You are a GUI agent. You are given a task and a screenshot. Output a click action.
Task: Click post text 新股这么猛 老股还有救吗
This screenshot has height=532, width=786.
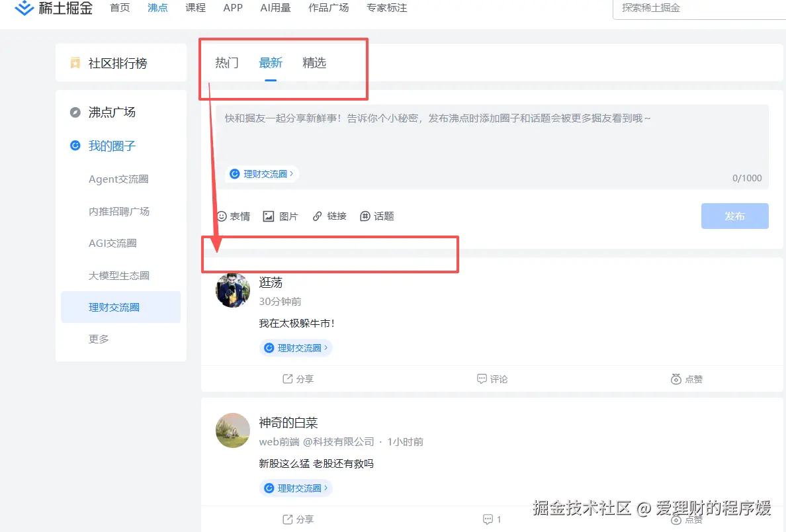316,464
